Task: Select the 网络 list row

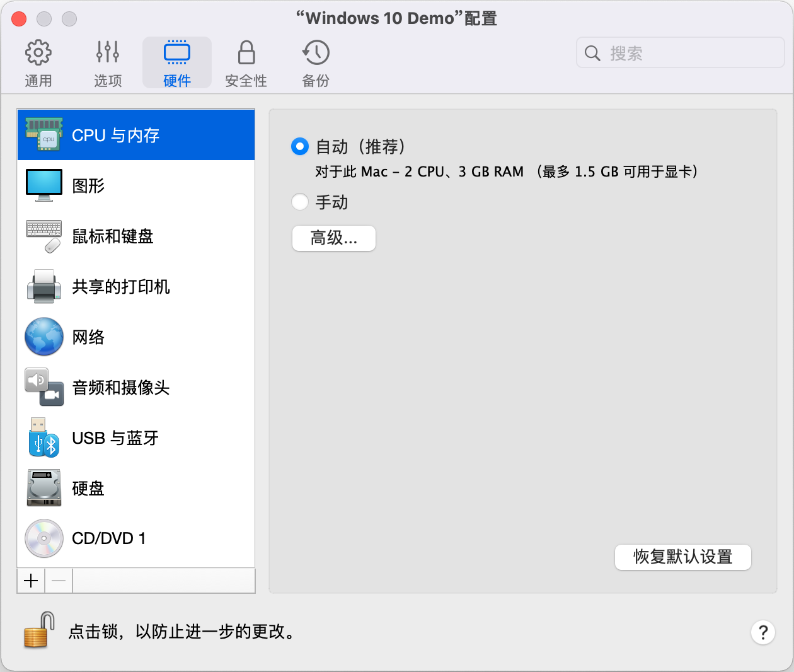Action: [x=136, y=337]
